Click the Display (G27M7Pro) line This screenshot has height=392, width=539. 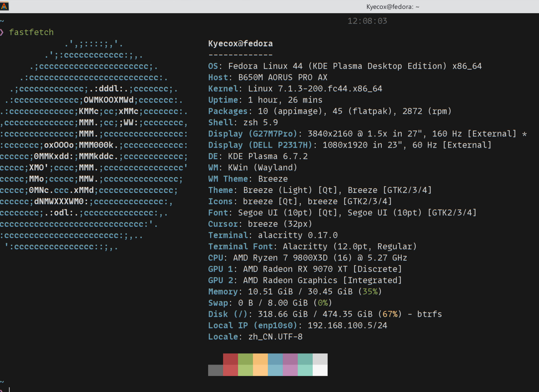click(x=367, y=134)
